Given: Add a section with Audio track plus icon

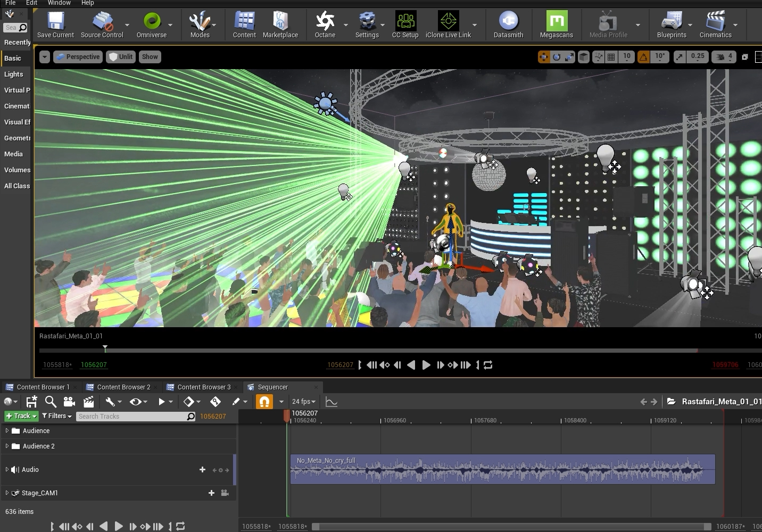Looking at the screenshot, I should (x=202, y=469).
